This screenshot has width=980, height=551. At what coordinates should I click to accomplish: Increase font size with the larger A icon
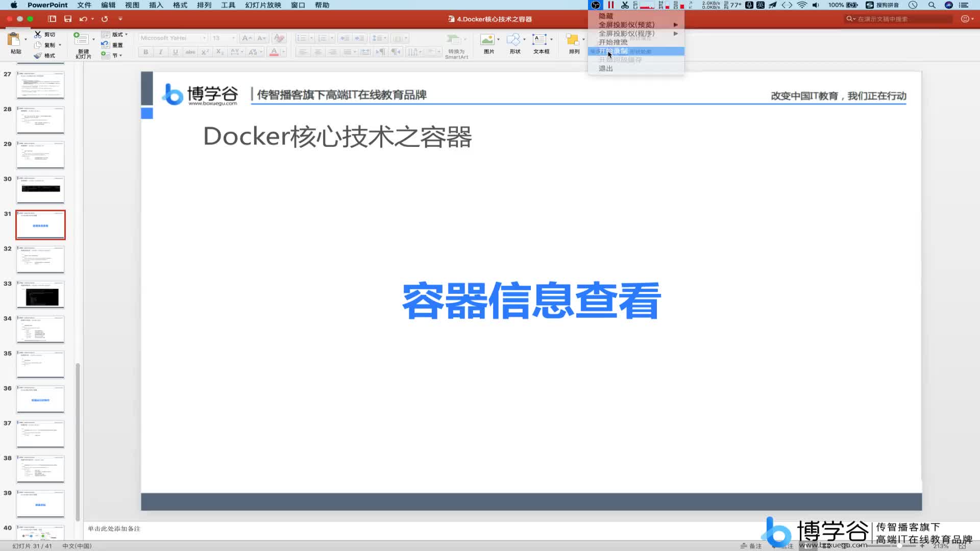coord(247,38)
